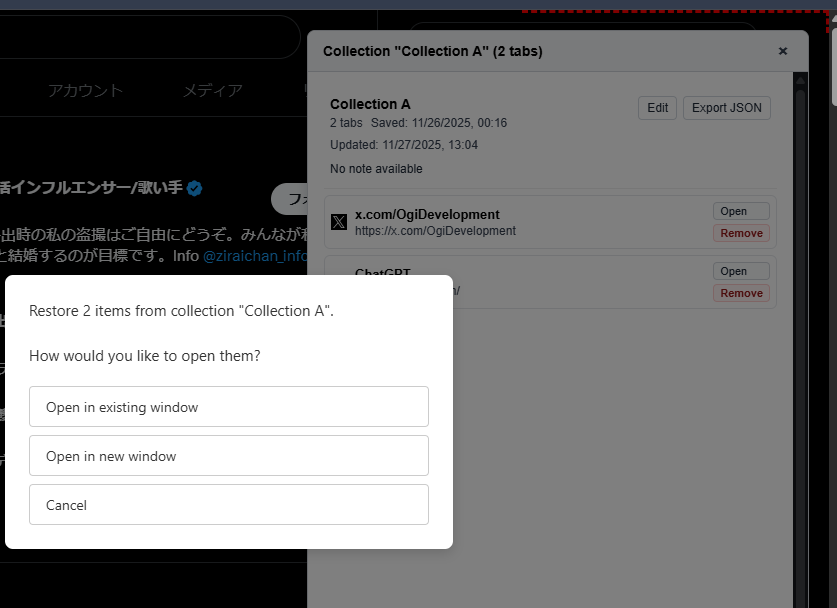Click the search bar at the top
The image size is (837, 608).
pyautogui.click(x=150, y=36)
